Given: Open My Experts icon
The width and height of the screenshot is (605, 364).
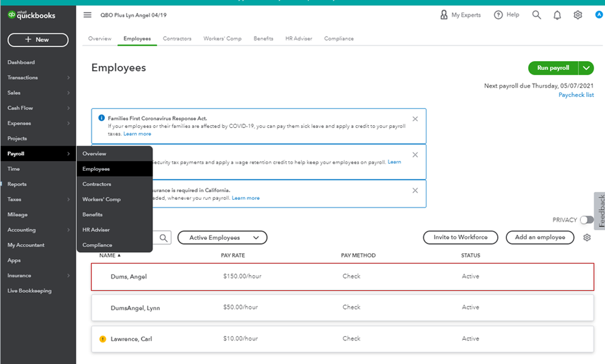Looking at the screenshot, I should (x=444, y=15).
